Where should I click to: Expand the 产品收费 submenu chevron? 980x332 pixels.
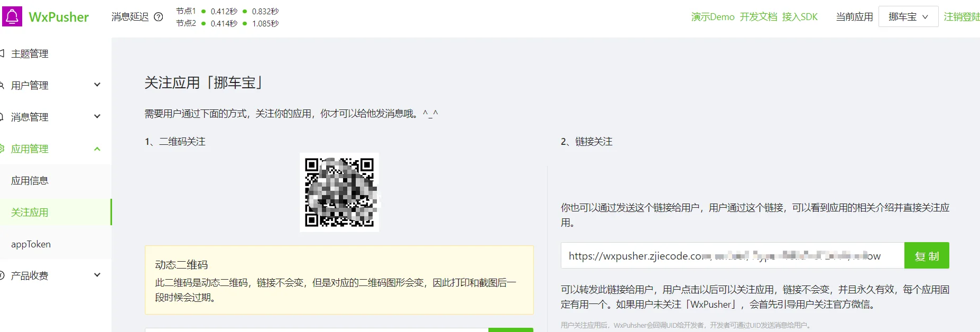pos(97,275)
